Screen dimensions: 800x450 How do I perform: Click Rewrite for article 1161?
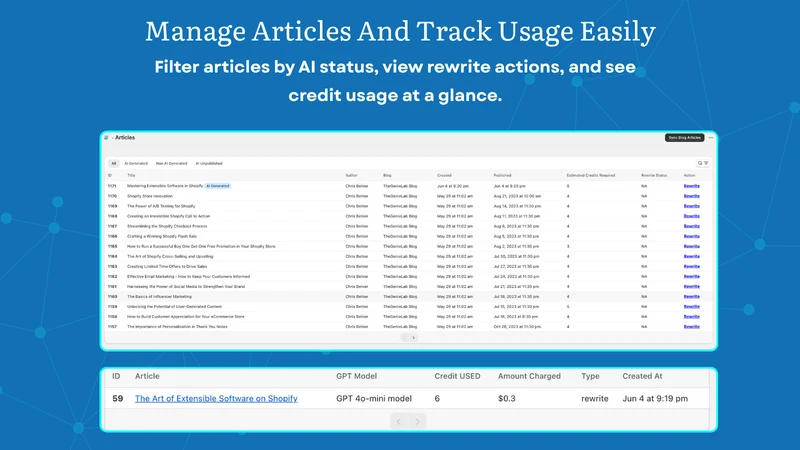coord(691,287)
